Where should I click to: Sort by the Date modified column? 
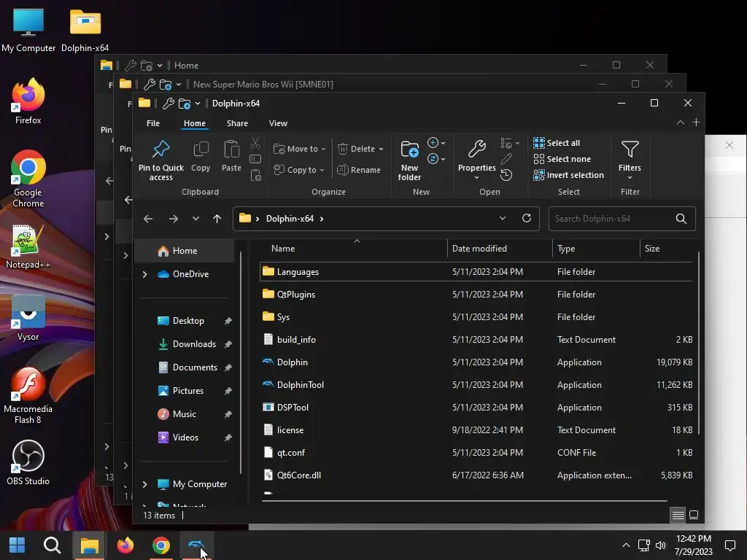coord(499,249)
